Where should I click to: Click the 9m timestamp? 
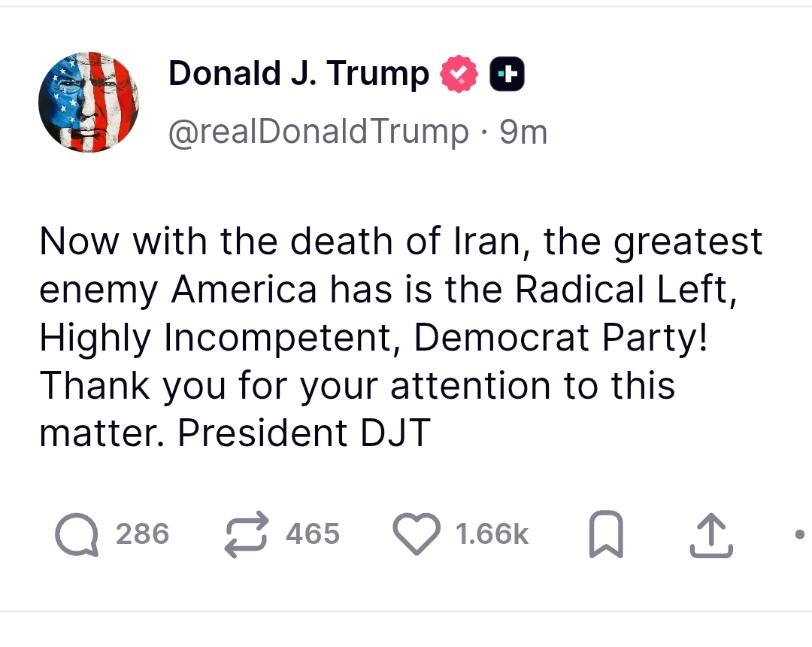(x=524, y=132)
